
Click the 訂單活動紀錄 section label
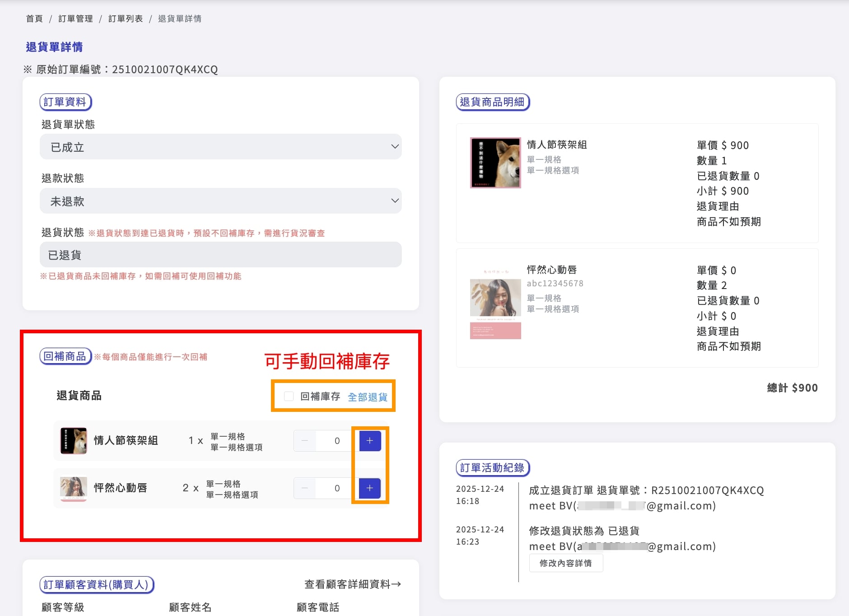(493, 468)
